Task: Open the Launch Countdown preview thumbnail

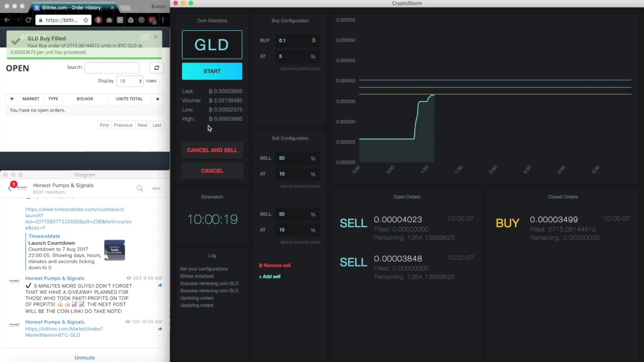Action: 114,250
